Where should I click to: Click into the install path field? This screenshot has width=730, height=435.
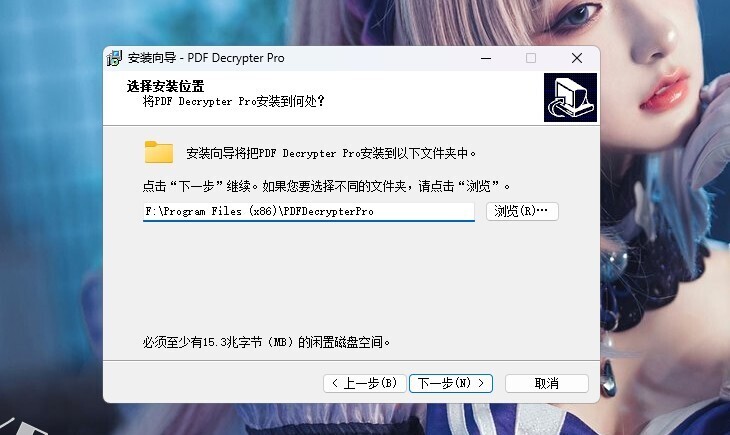point(309,211)
